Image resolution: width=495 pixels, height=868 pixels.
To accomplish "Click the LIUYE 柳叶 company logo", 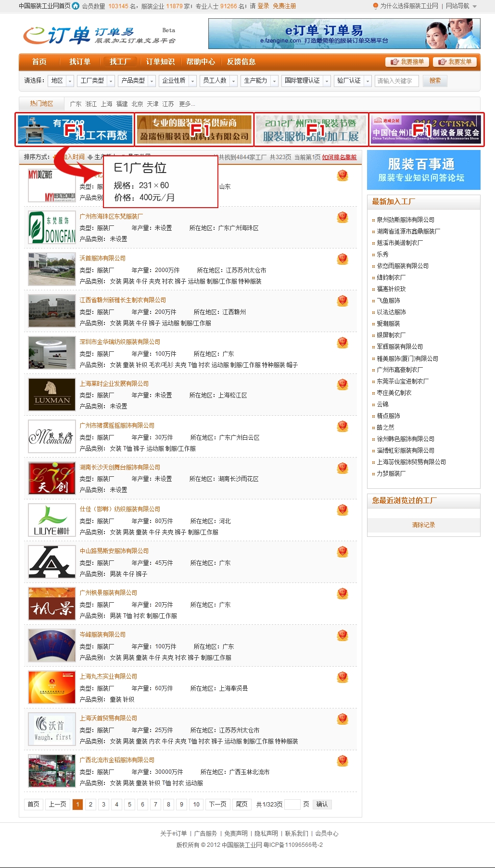I will pyautogui.click(x=52, y=520).
